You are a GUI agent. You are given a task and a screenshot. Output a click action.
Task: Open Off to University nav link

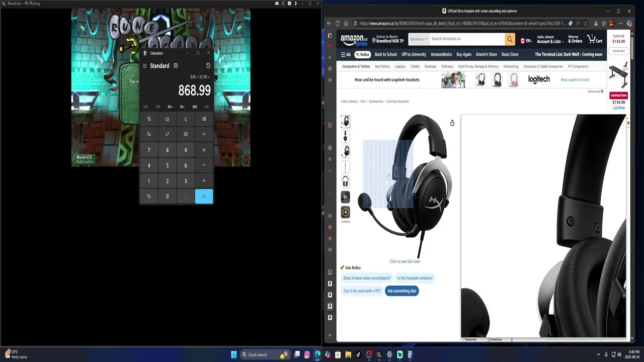coord(414,54)
